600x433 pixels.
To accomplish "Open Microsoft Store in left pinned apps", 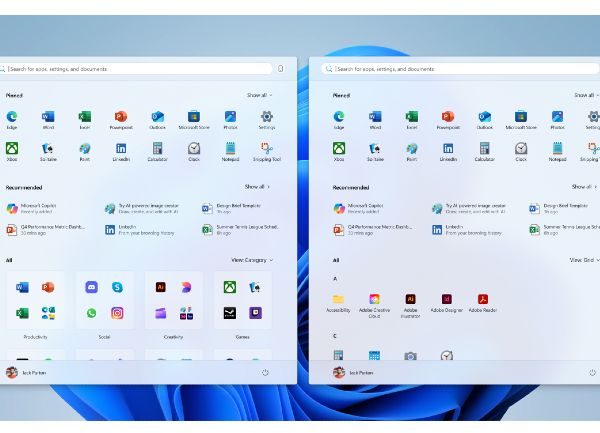I will [x=194, y=118].
